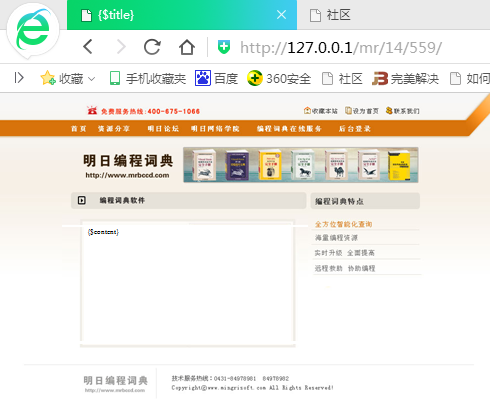Screen dimensions: 490x400
Task: Expand the 收藏 dropdown arrow
Action: pyautogui.click(x=91, y=79)
